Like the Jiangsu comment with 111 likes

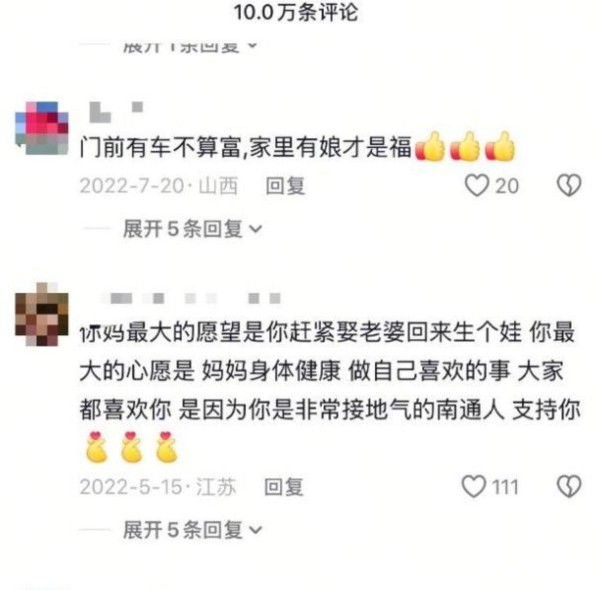[x=474, y=487]
